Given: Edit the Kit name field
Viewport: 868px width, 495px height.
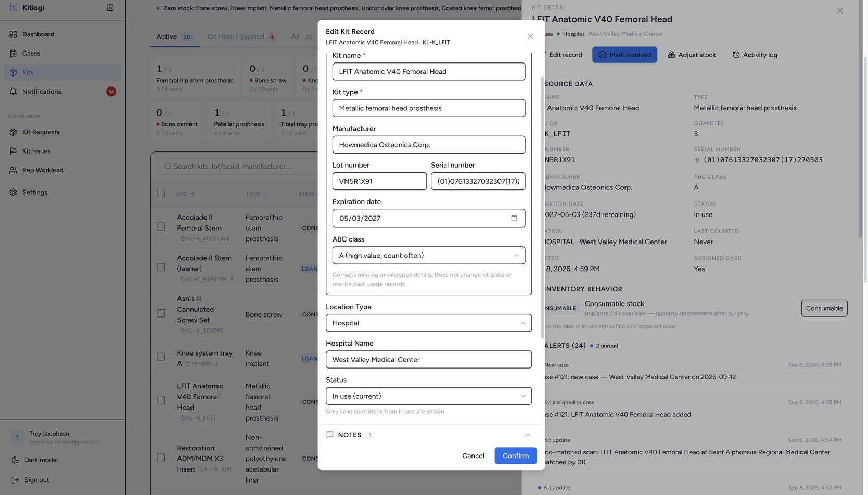Looking at the screenshot, I should (429, 72).
